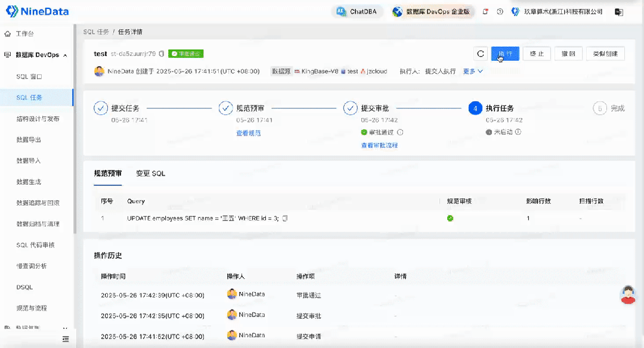Open 数据追踪与回滚 in the sidebar
Image resolution: width=644 pixels, height=348 pixels.
(x=37, y=203)
